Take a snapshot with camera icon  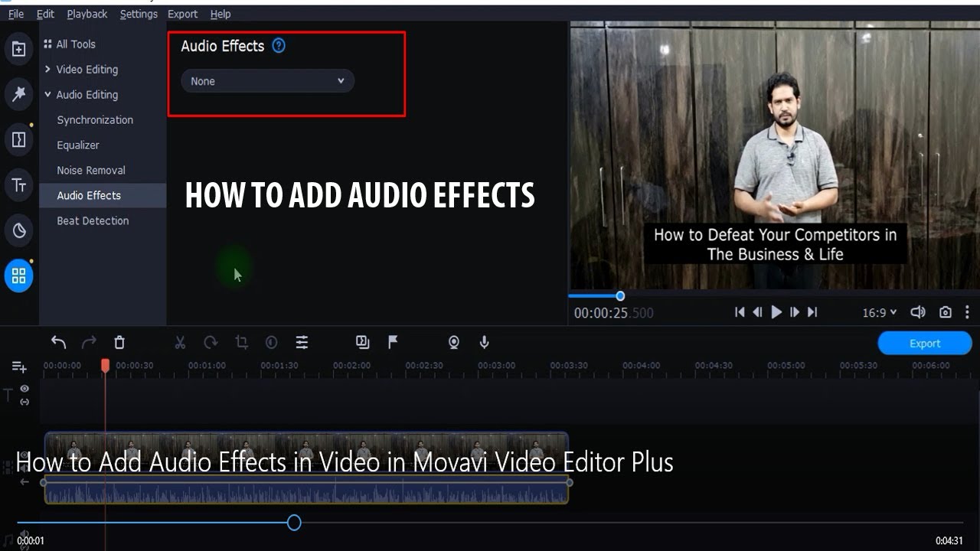click(946, 312)
